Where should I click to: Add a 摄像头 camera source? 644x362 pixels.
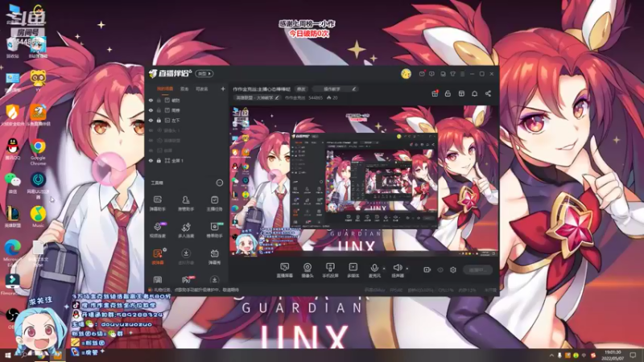[308, 270]
